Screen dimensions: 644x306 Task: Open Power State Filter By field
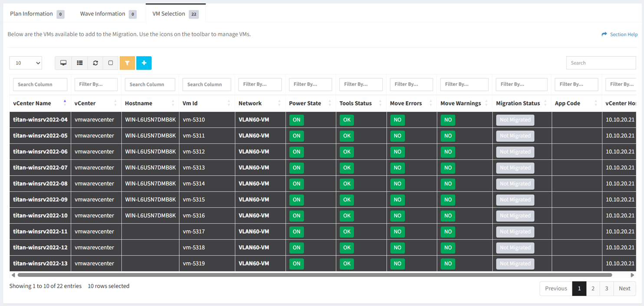311,84
